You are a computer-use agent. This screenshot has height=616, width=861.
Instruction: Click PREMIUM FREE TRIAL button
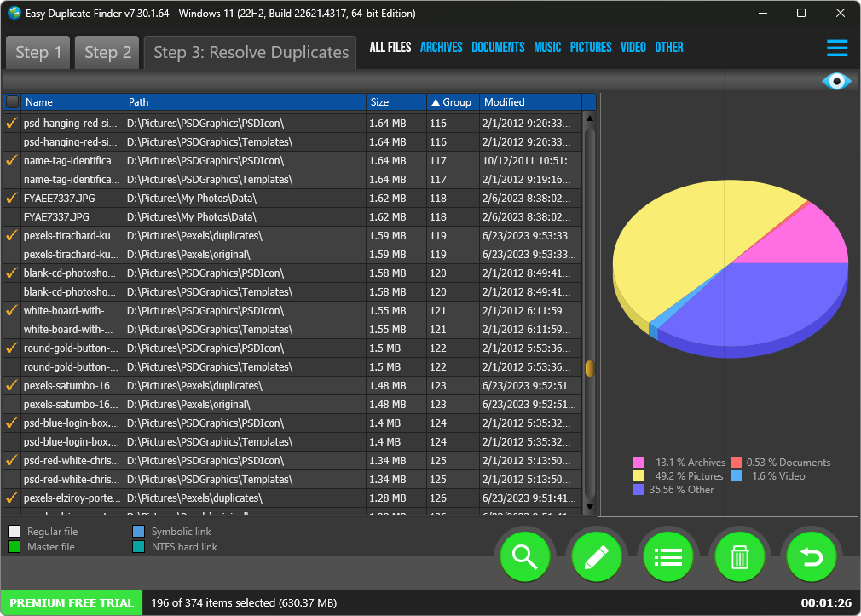click(x=72, y=602)
